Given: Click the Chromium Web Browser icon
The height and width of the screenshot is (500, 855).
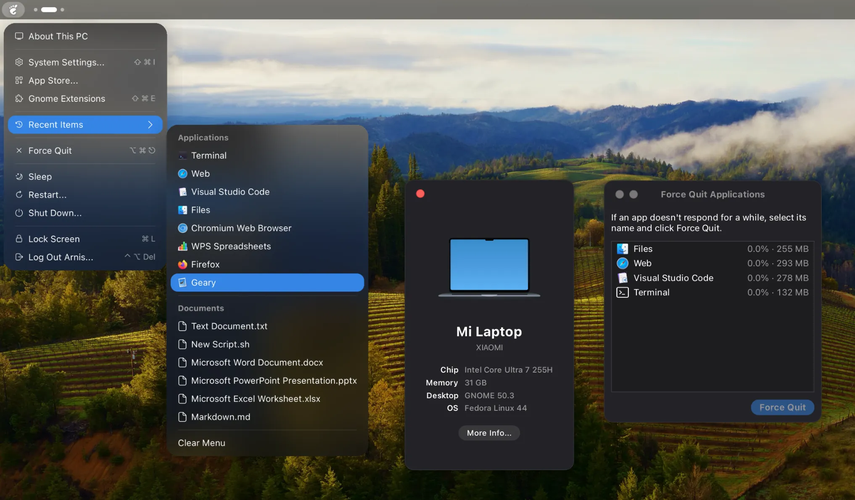Looking at the screenshot, I should point(183,228).
